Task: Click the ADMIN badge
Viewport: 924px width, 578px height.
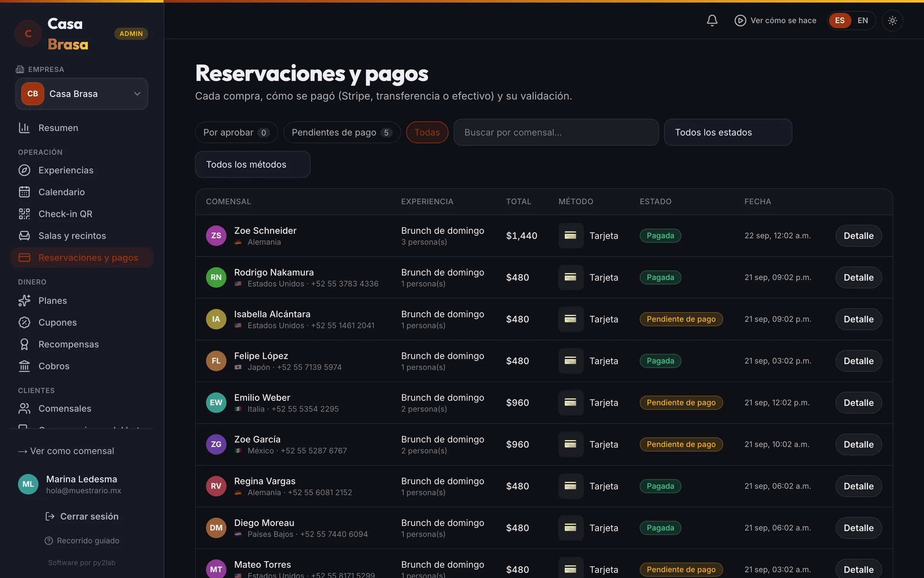Action: coord(131,34)
